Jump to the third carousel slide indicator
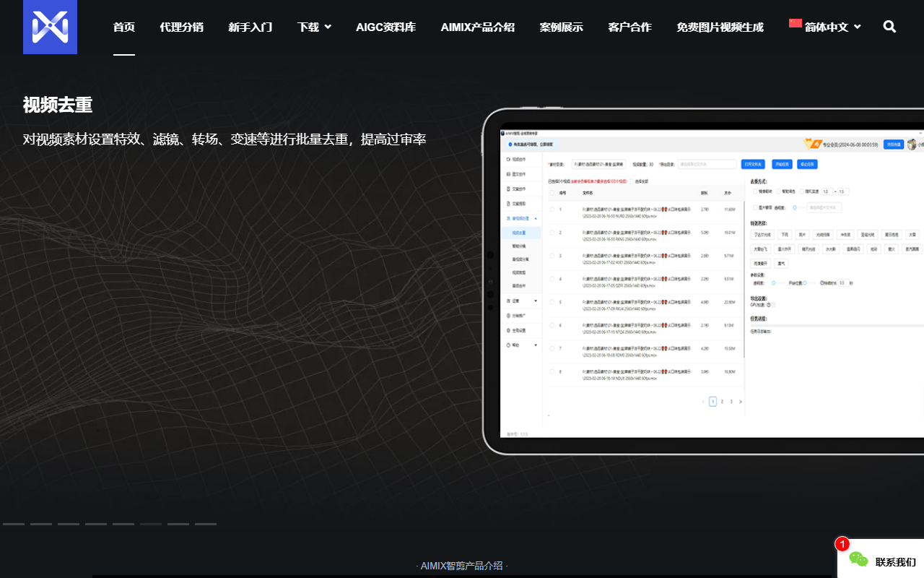Screen dimensions: 924x578 pos(69,524)
